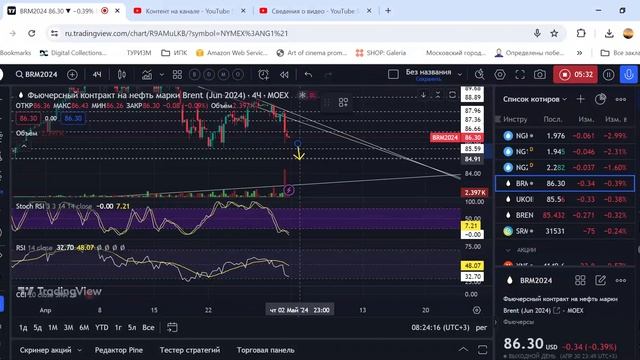Set the chart range to 1М
This screenshot has width=640, height=360.
coord(53,327)
